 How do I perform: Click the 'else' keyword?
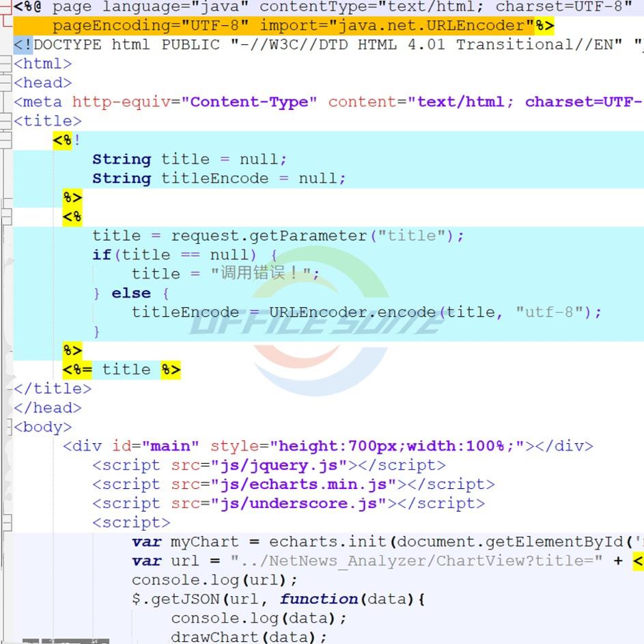pyautogui.click(x=131, y=293)
